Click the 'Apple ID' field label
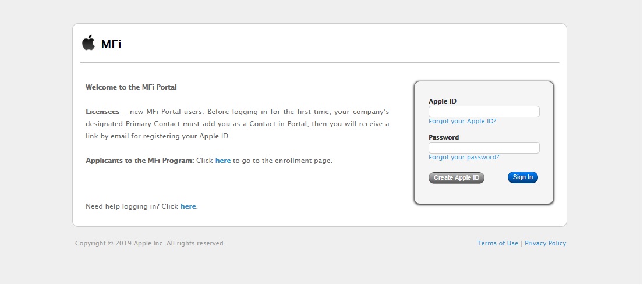This screenshot has height=285, width=644. click(x=442, y=101)
